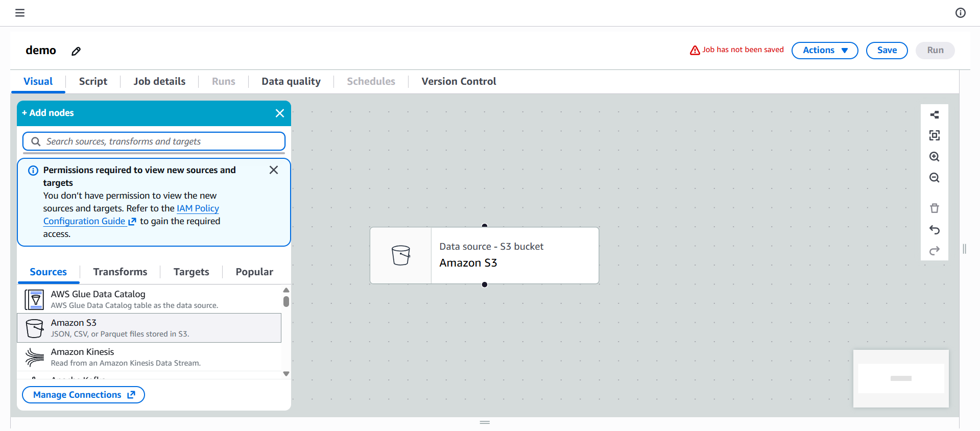Open the info panel icon
The height and width of the screenshot is (431, 980).
(x=961, y=13)
